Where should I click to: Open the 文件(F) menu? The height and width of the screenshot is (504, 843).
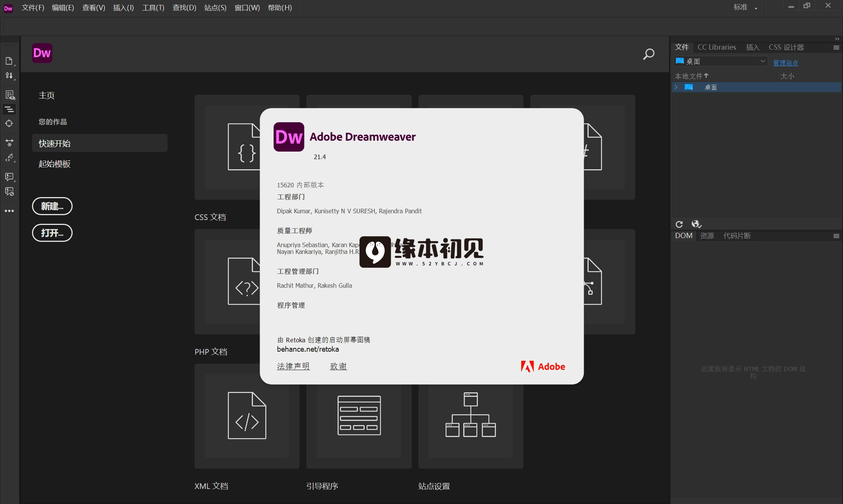click(33, 8)
